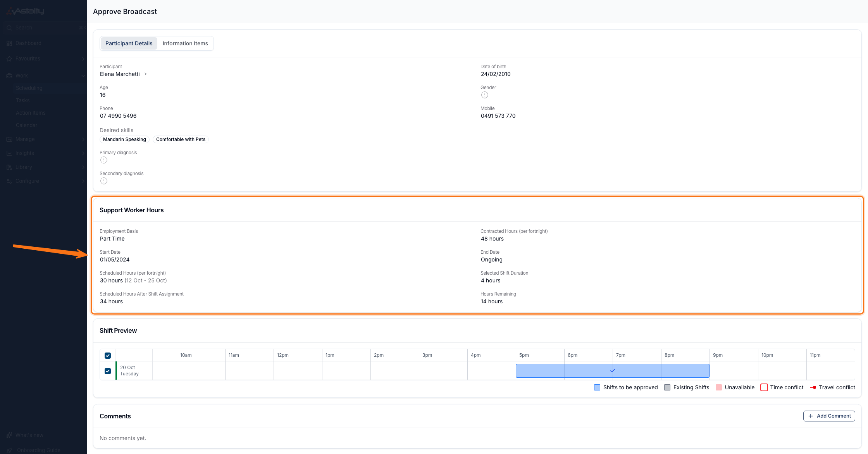Image resolution: width=868 pixels, height=454 pixels.
Task: Click the Favourites star icon
Action: tap(9, 59)
